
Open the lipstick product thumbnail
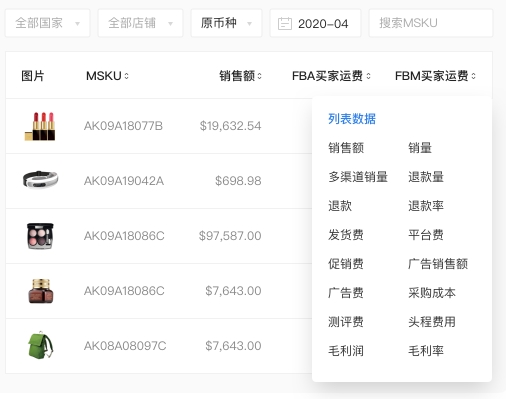(x=40, y=126)
